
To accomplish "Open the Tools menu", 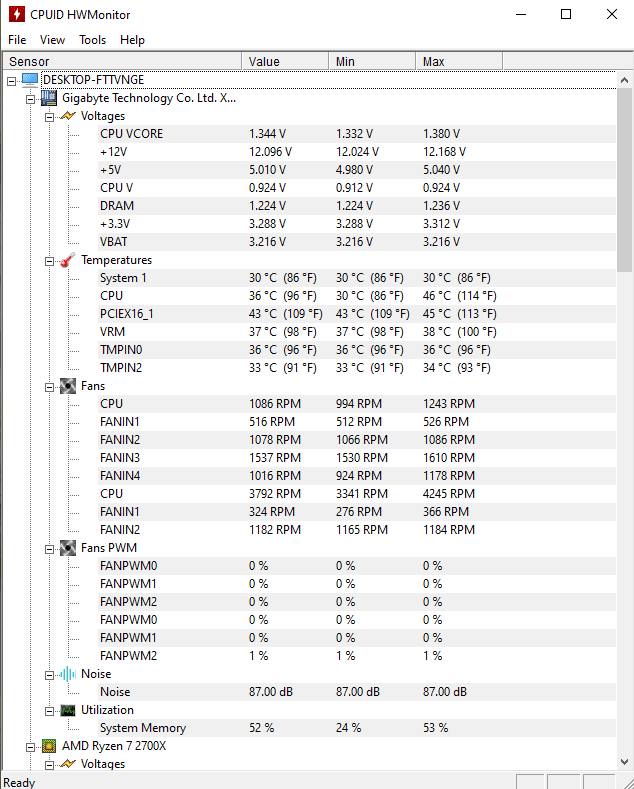I will pyautogui.click(x=93, y=40).
